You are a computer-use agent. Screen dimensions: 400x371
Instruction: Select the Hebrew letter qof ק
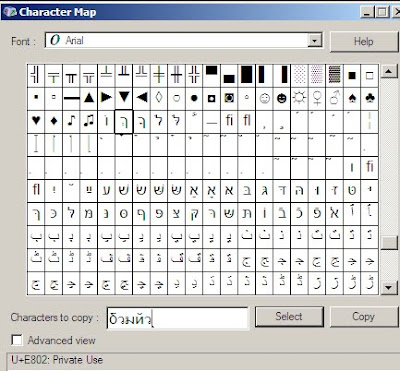(194, 213)
